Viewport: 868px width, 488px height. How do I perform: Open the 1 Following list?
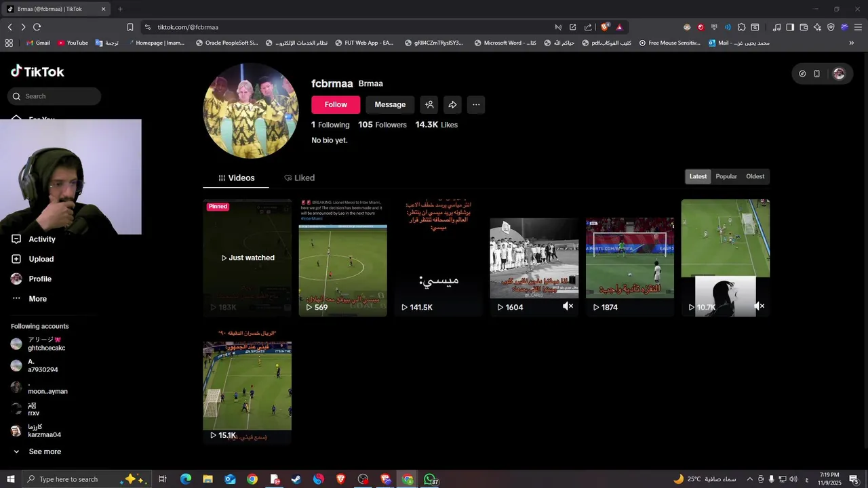click(x=330, y=125)
